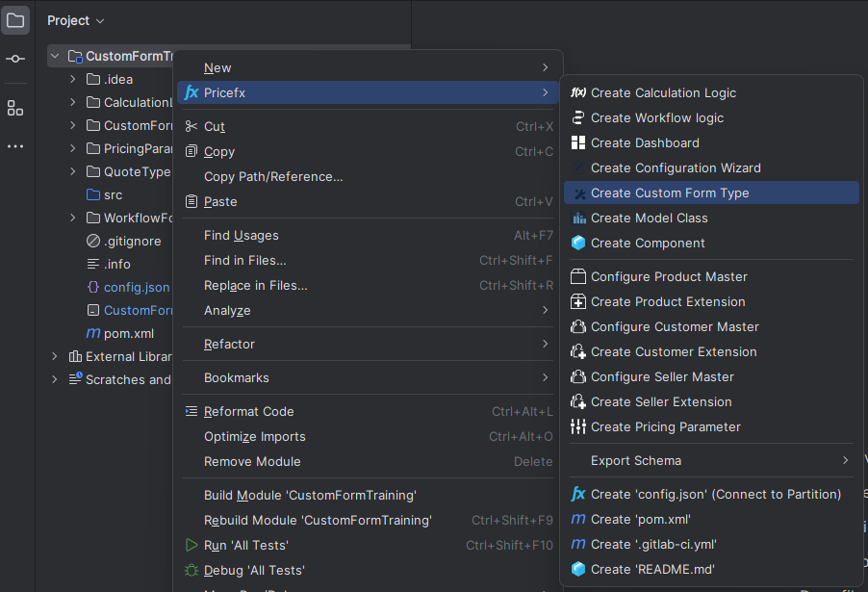Choose Remove Module entry
This screenshot has width=868, height=592.
(x=368, y=461)
